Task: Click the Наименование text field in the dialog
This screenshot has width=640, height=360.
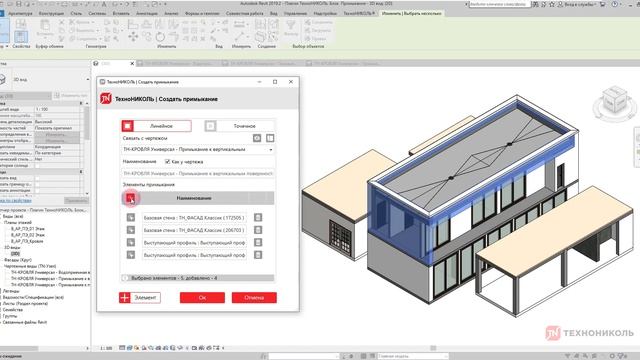Action: (198, 173)
